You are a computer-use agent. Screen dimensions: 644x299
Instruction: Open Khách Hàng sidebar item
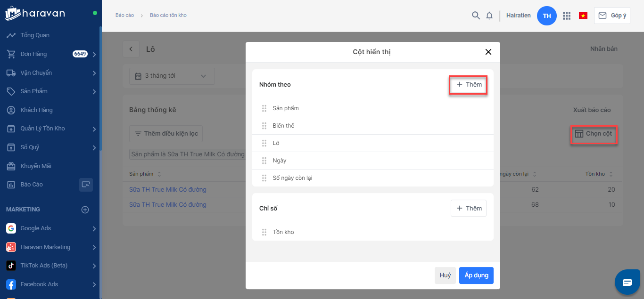pos(36,110)
